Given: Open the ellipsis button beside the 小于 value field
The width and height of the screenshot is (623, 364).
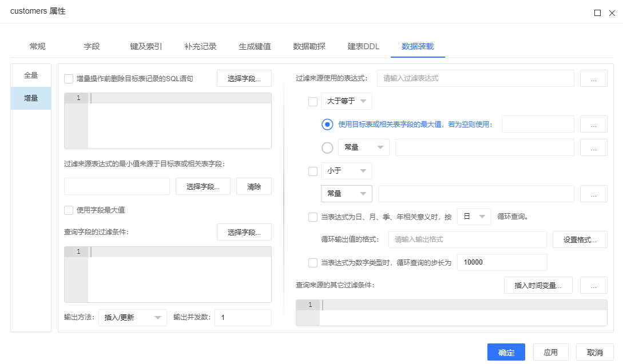Looking at the screenshot, I should coord(594,194).
